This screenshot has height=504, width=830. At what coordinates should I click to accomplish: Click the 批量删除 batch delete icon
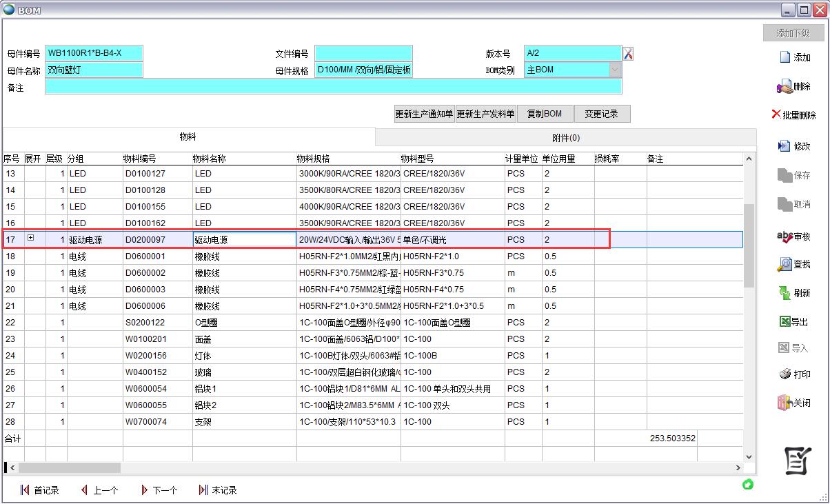(776, 114)
